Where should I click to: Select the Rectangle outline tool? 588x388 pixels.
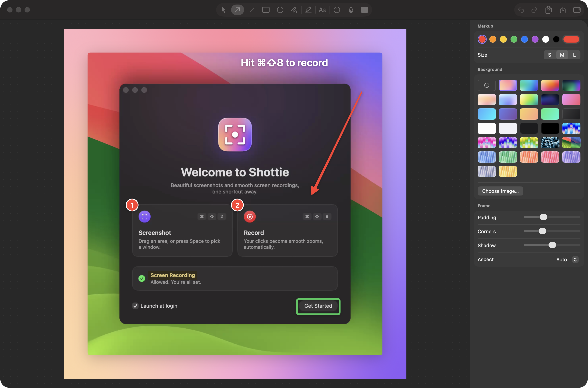[x=266, y=10]
